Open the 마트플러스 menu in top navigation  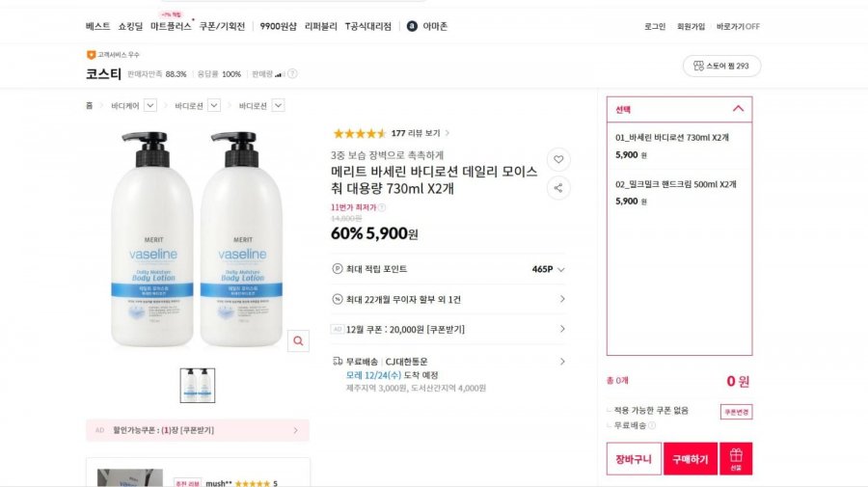[171, 26]
